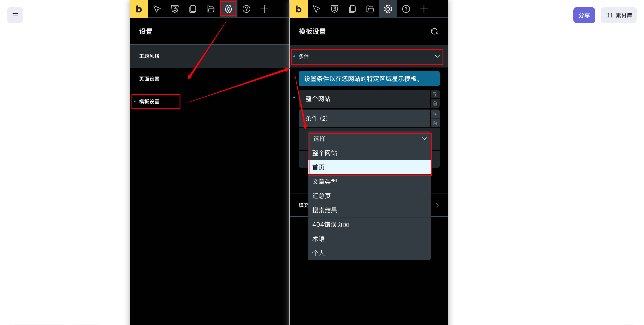Screen dimensions: 644x325
Task: Open 页面设置 settings section
Action: 210,79
